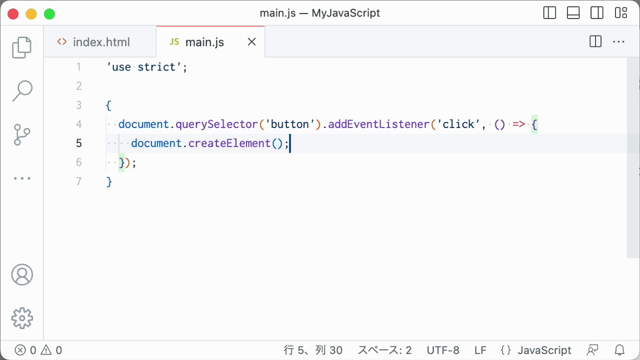
Task: Click the line and column 行 5、列 30 indicator
Action: (x=313, y=350)
